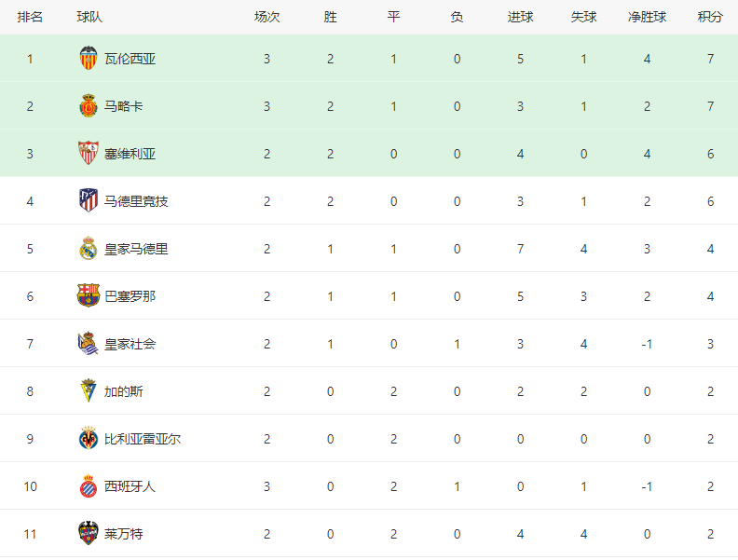Screen dimensions: 738x560
Task: Click the Atlético Madrid crest icon
Action: tap(88, 200)
